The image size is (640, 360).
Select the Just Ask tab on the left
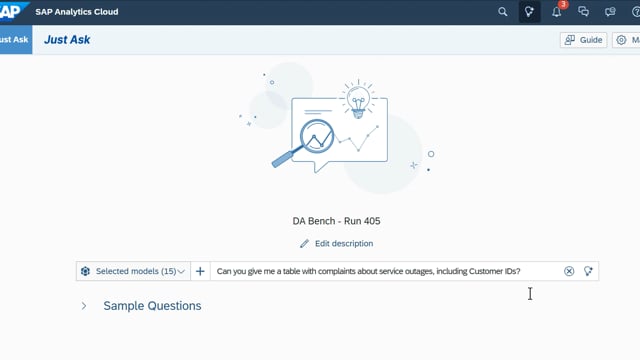coord(16,40)
